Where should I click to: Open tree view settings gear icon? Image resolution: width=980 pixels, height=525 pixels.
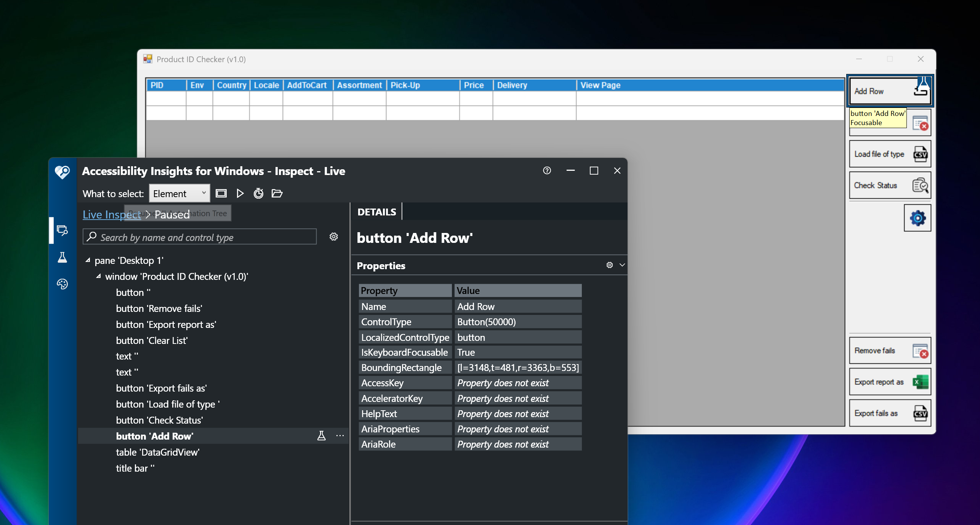click(334, 237)
